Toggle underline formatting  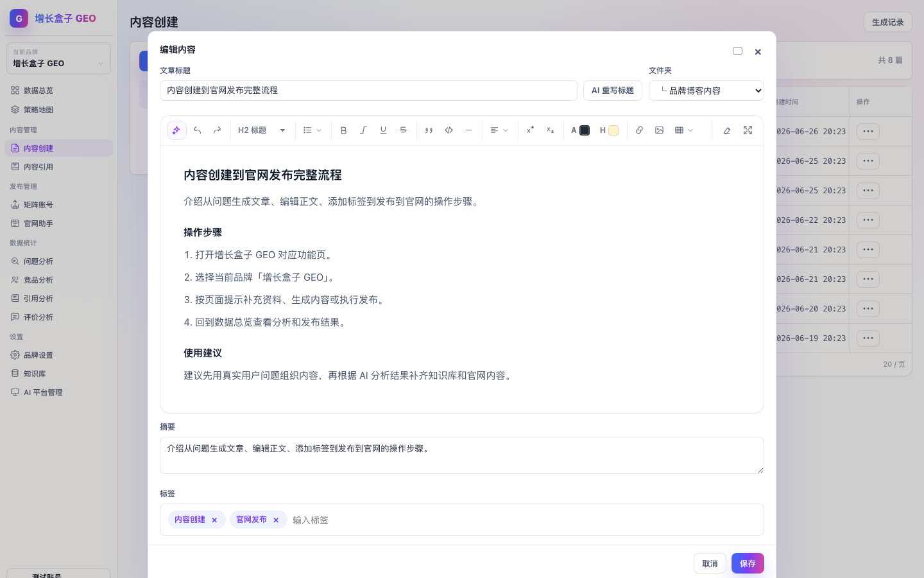point(383,130)
